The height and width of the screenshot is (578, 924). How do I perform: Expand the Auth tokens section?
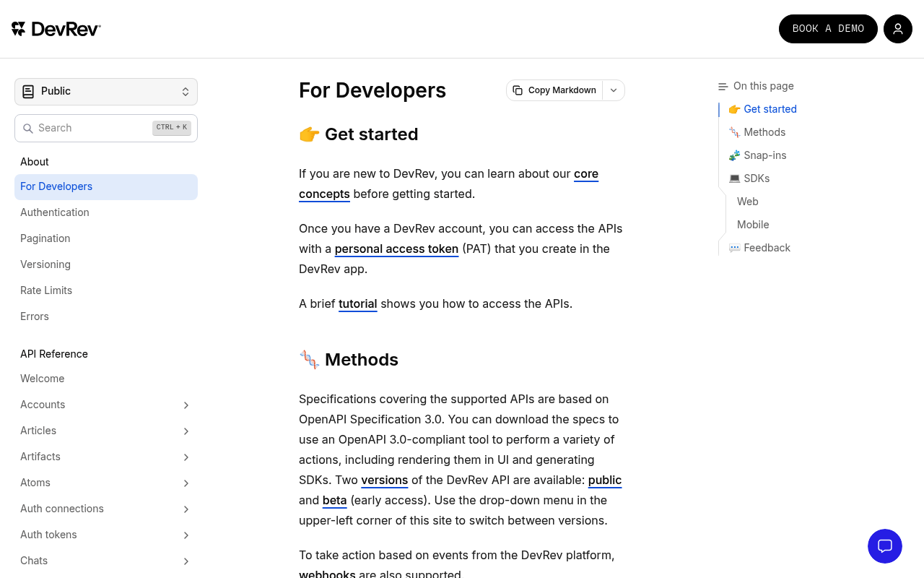(x=186, y=535)
